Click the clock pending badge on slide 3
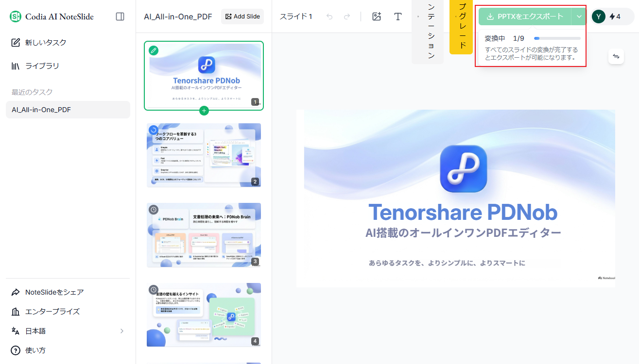639x364 pixels. click(x=154, y=210)
